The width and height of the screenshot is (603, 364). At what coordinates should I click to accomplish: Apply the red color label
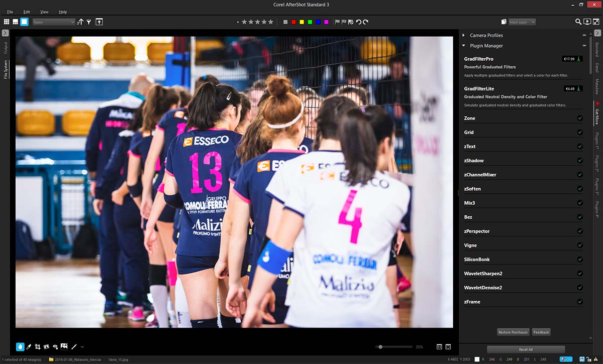tap(293, 22)
